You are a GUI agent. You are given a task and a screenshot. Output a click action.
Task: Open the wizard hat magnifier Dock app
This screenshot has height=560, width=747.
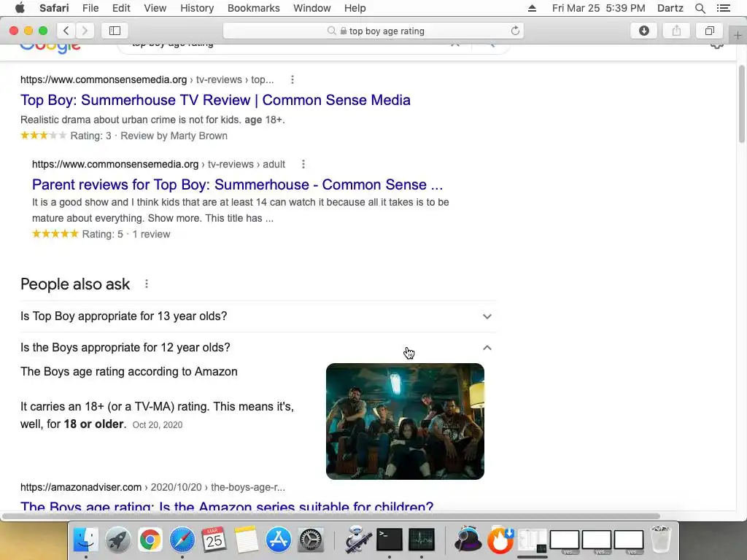(468, 540)
